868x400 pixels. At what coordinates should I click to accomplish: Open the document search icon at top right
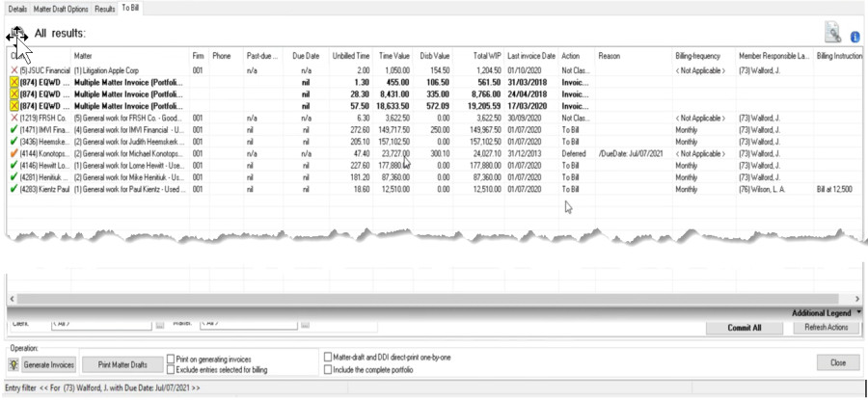point(832,32)
